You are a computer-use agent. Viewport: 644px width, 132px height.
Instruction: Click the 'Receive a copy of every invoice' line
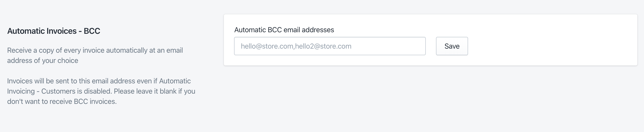tap(95, 50)
